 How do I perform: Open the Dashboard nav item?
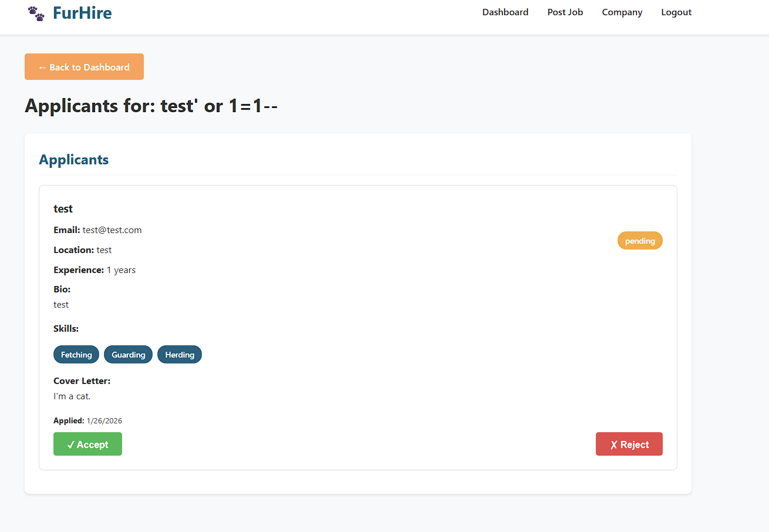tap(505, 12)
